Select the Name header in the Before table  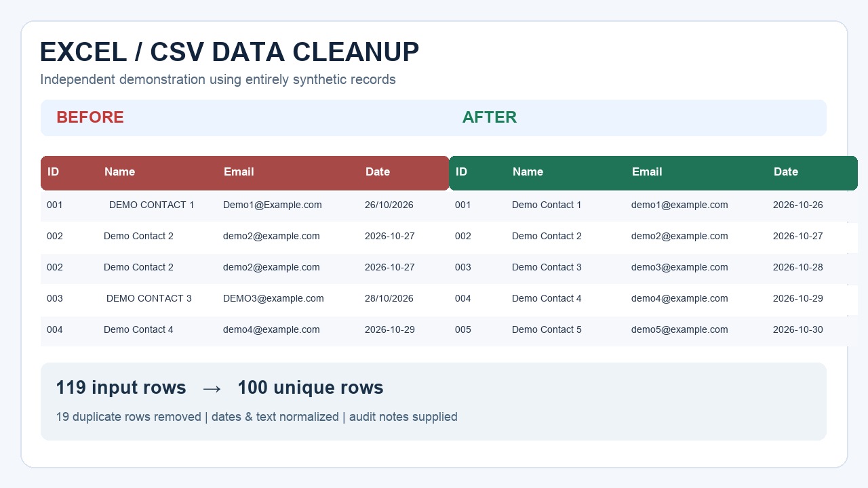tap(119, 172)
